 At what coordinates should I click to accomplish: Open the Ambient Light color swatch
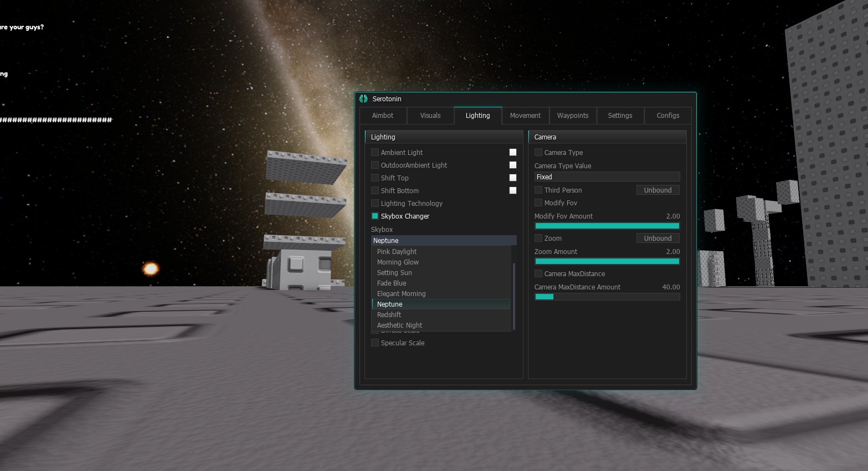pos(513,152)
